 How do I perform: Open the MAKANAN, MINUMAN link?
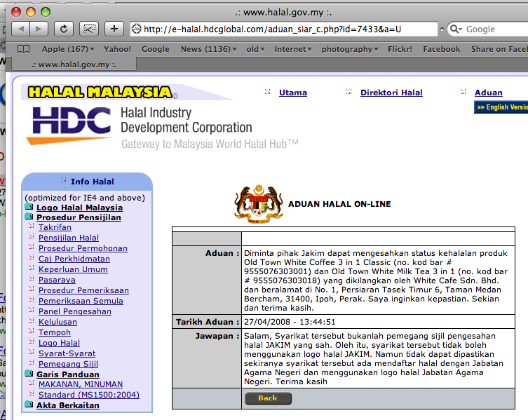pos(81,384)
